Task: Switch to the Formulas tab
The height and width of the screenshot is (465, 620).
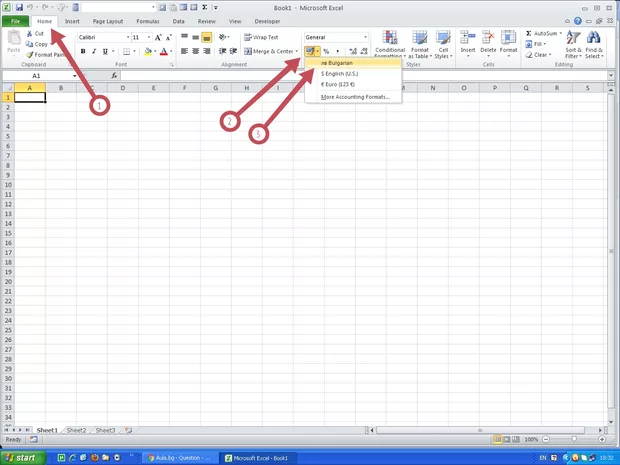Action: coord(147,21)
